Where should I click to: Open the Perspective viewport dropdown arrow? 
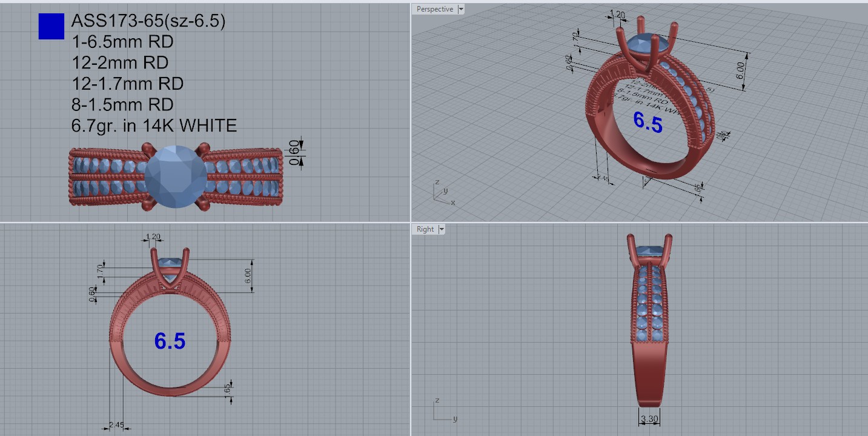pos(461,9)
